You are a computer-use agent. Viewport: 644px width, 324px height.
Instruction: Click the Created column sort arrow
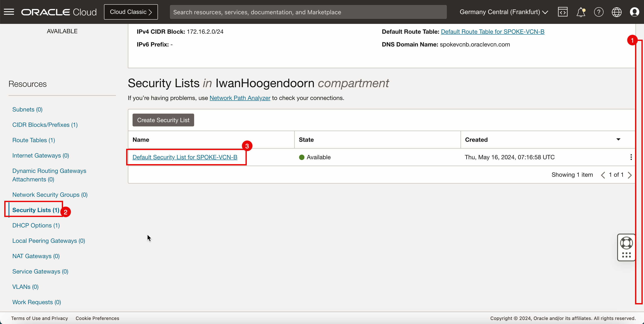pyautogui.click(x=618, y=139)
